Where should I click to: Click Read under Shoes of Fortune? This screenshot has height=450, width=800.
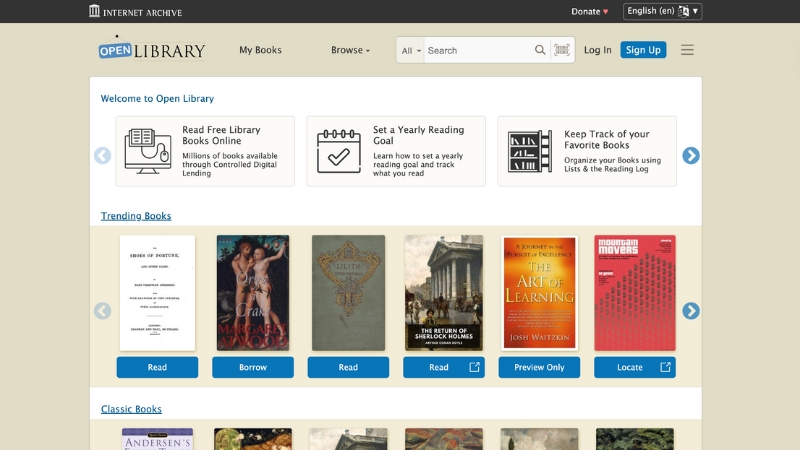[x=157, y=367]
